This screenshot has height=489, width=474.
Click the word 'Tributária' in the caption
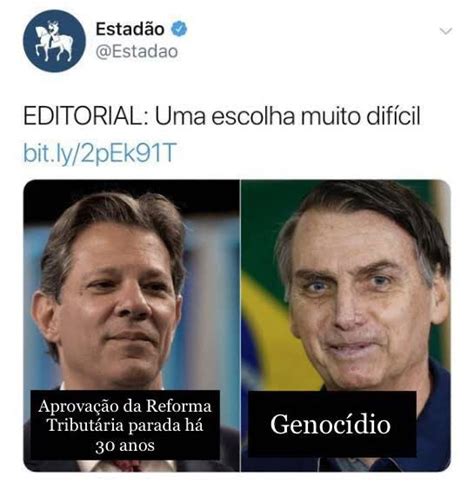coord(85,426)
